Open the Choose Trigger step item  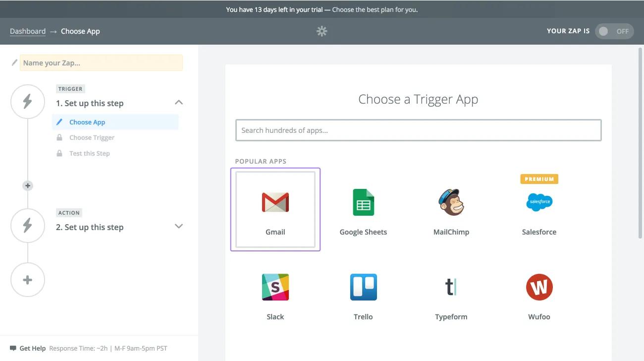click(x=92, y=137)
